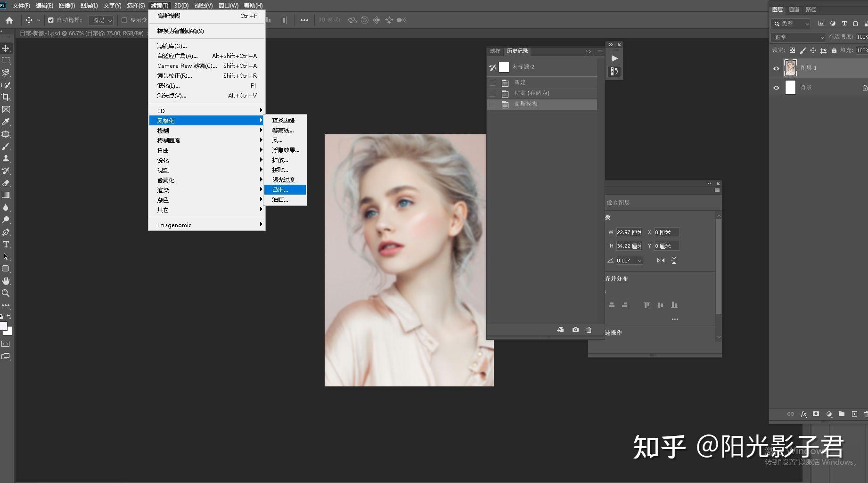
Task: Select the Zoom magnifier tool
Action: tap(6, 293)
